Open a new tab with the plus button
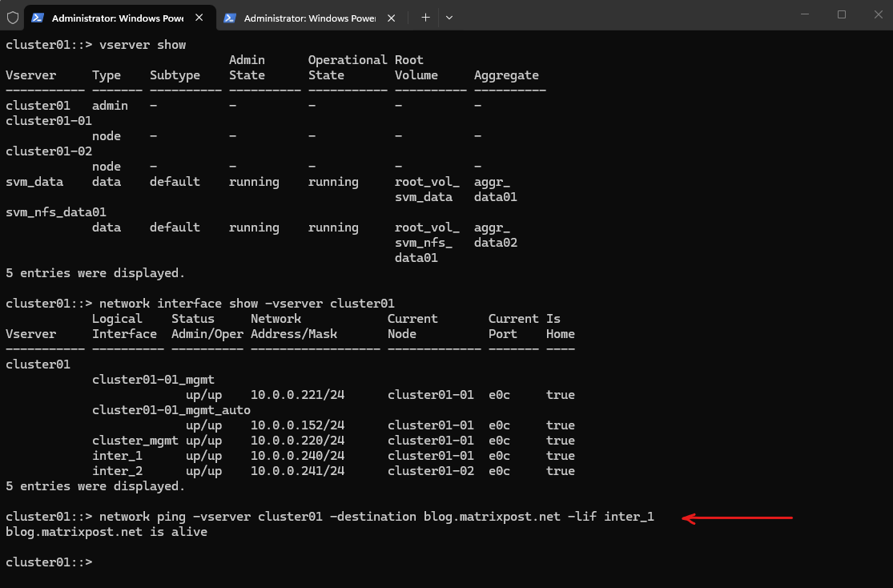The width and height of the screenshot is (893, 588). pyautogui.click(x=425, y=17)
